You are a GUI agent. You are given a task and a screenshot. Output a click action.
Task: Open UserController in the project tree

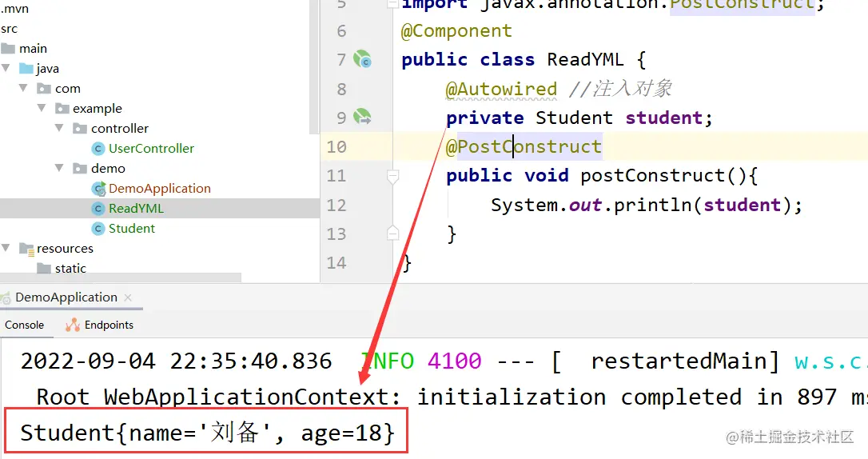151,149
